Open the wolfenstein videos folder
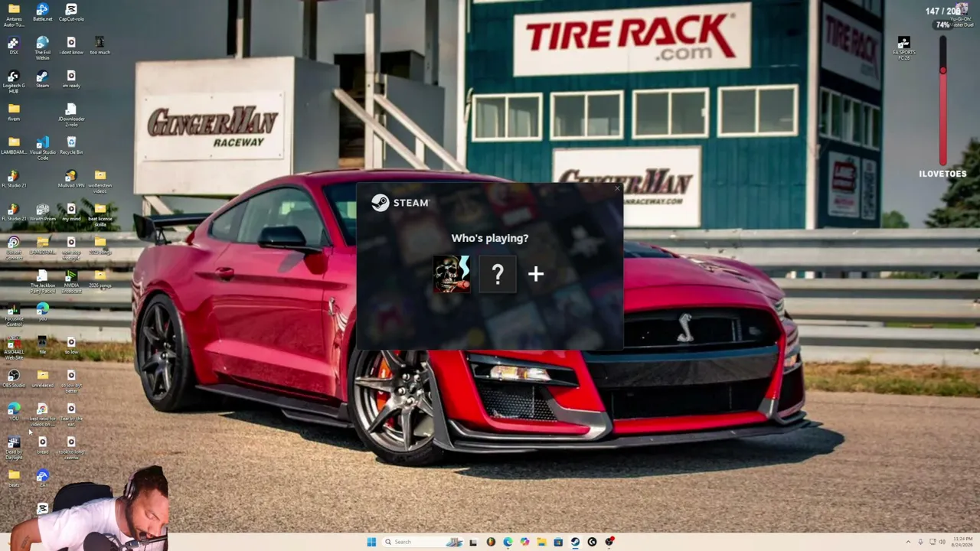 [x=100, y=181]
